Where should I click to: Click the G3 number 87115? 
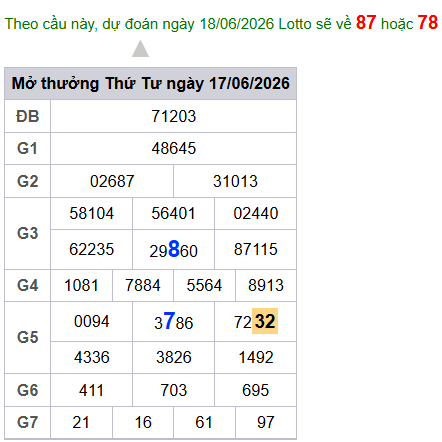tap(256, 249)
